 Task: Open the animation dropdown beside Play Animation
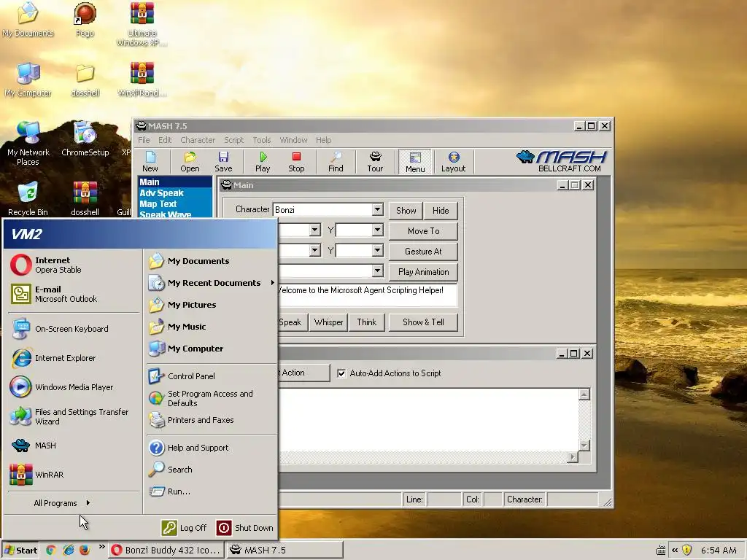tap(377, 271)
